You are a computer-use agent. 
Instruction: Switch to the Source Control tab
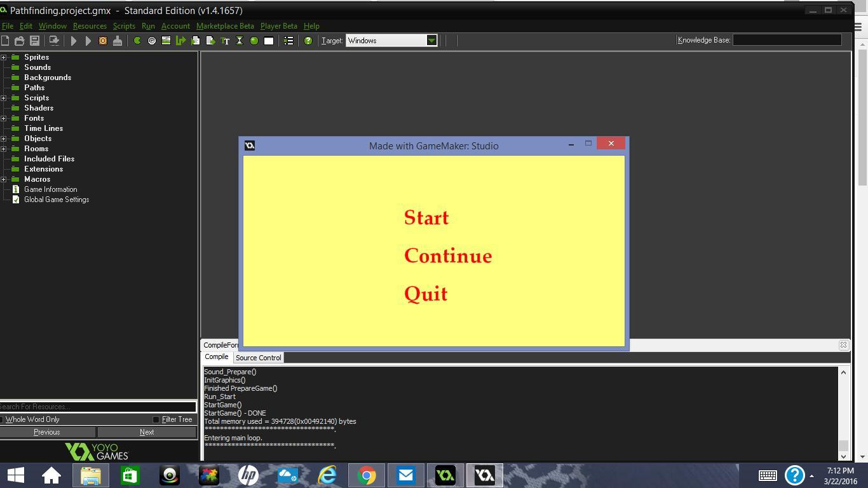pos(259,358)
